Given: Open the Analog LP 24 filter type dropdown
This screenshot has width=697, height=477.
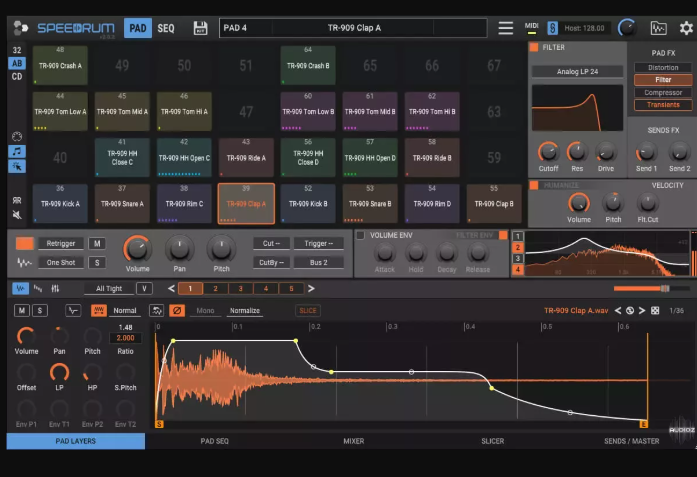Looking at the screenshot, I should (577, 71).
